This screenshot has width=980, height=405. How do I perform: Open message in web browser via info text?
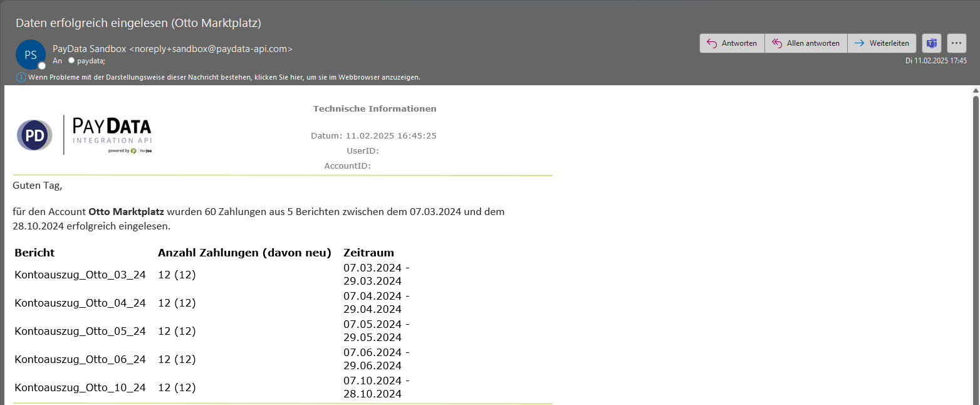[x=224, y=77]
